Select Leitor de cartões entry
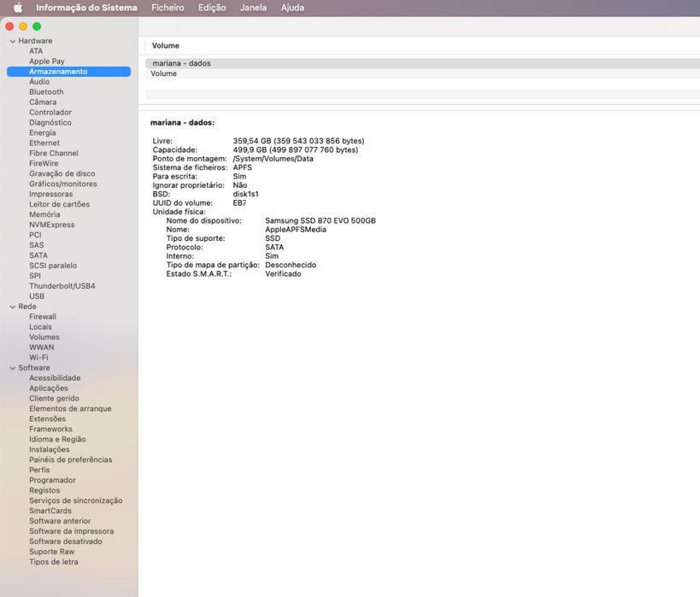The image size is (700, 597). point(59,204)
